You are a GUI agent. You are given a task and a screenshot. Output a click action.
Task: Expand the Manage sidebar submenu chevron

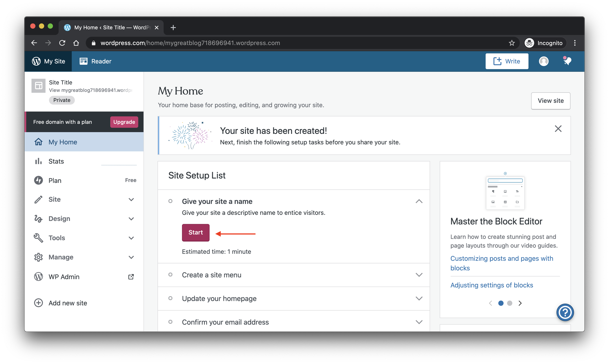[131, 257]
